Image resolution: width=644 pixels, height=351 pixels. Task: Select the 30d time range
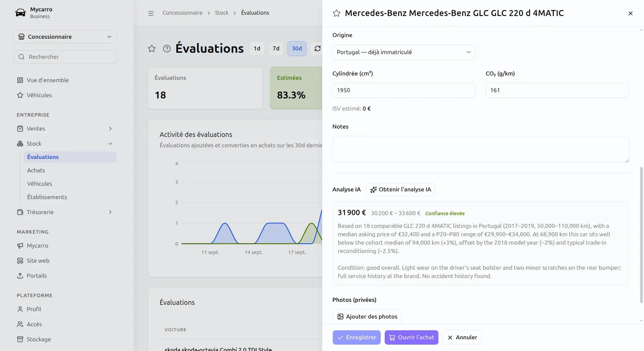[297, 49]
